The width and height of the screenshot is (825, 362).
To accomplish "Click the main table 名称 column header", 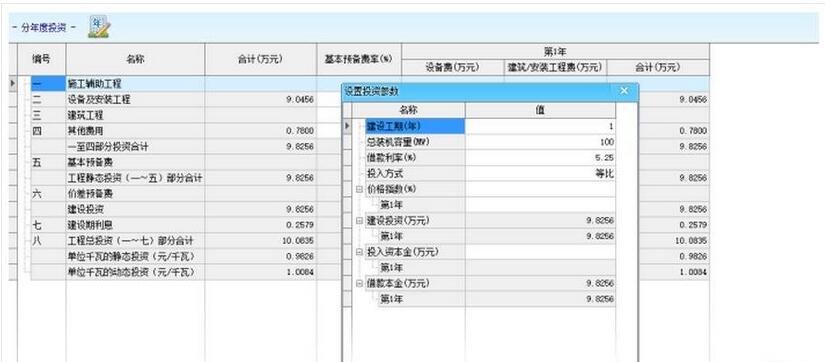I will point(135,59).
